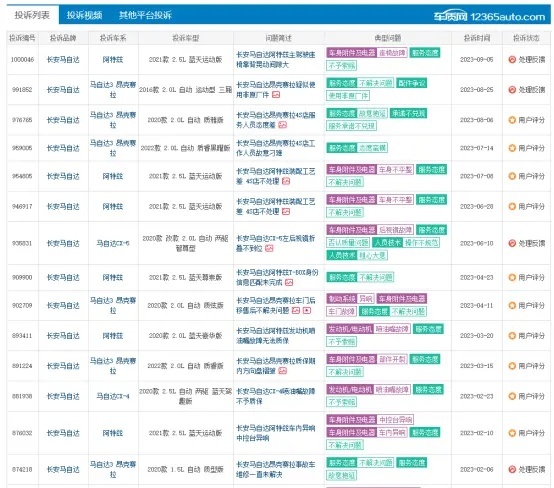This screenshot has width=554, height=488.
Task: Open complaint 874218 description 事故车维修一直未解决
Action: (276, 469)
